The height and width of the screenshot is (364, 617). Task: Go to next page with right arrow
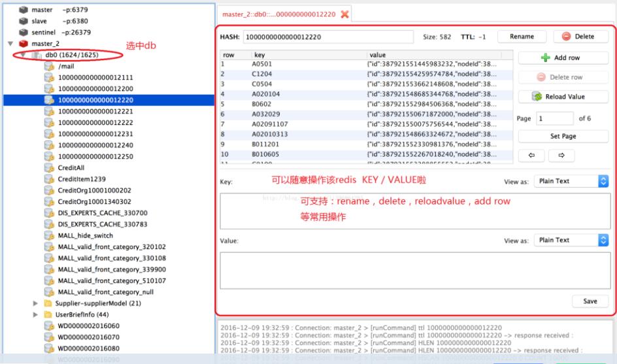pyautogui.click(x=561, y=157)
